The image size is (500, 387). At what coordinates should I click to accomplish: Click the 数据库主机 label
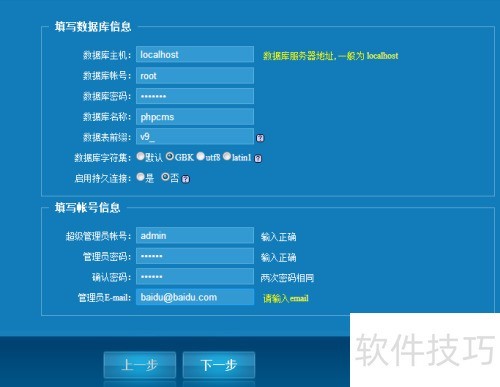coord(107,55)
